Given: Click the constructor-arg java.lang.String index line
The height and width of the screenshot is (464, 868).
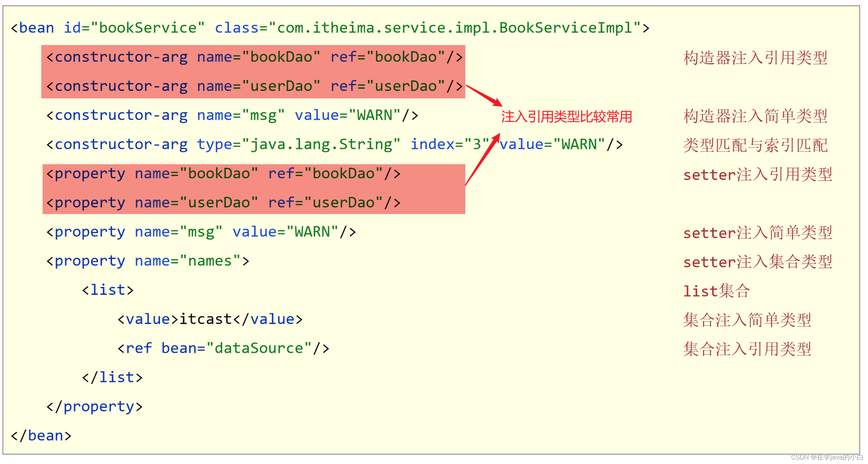Looking at the screenshot, I should point(334,144).
